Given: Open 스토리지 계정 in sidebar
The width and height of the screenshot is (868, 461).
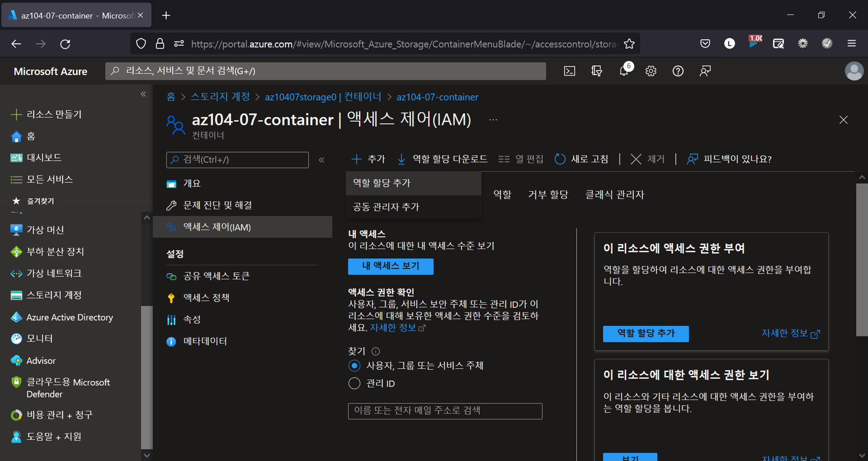Looking at the screenshot, I should click(x=46, y=295).
